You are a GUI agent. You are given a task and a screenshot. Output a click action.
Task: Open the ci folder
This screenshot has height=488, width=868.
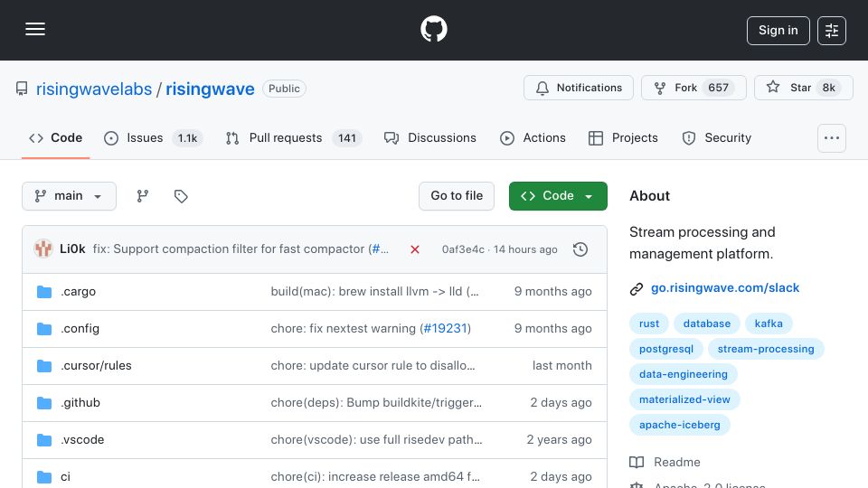click(65, 477)
